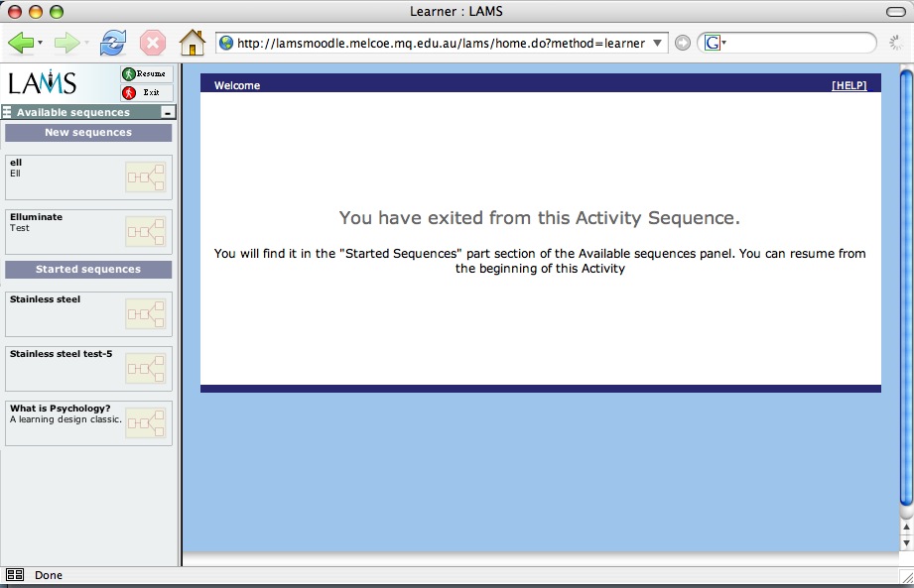
Task: Click the vertical scrollbar of the page
Action: point(905,288)
